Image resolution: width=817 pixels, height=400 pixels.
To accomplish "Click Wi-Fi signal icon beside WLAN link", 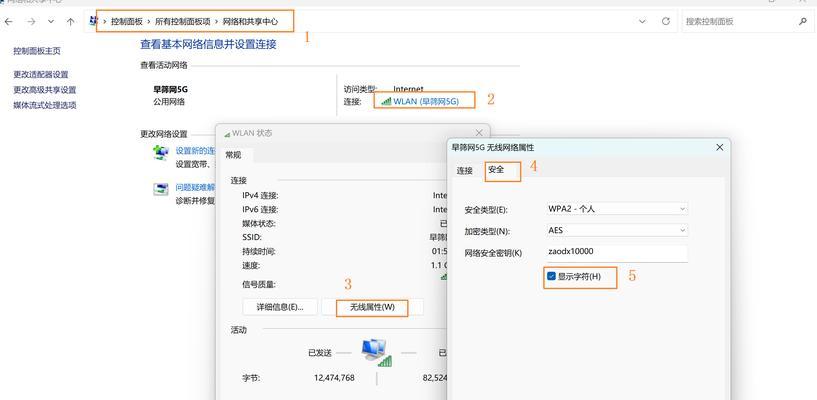I will click(x=386, y=102).
